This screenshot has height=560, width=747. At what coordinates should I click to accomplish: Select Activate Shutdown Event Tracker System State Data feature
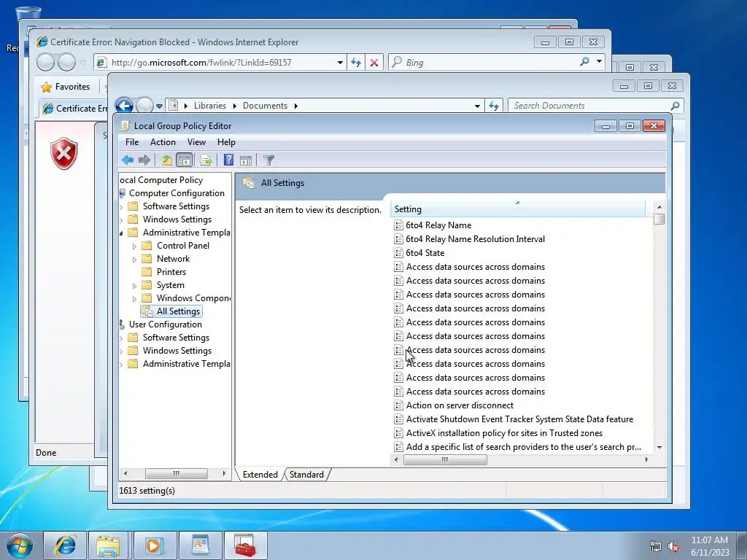tap(519, 419)
